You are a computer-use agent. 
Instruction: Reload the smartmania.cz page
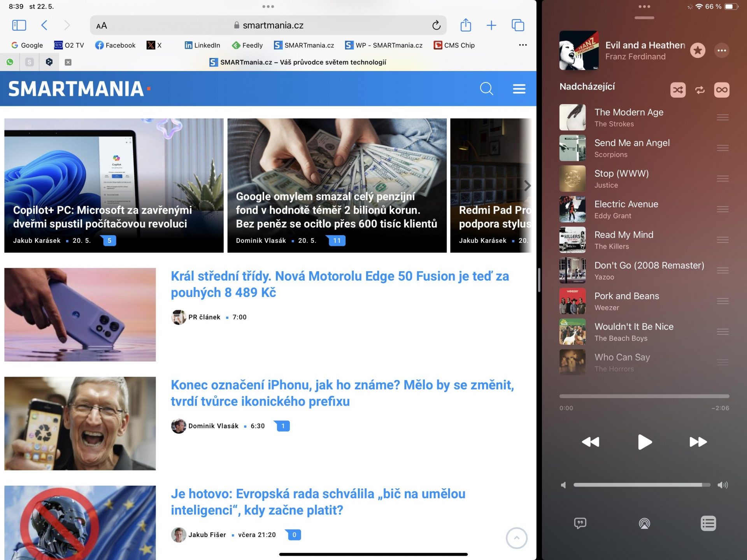tap(436, 25)
